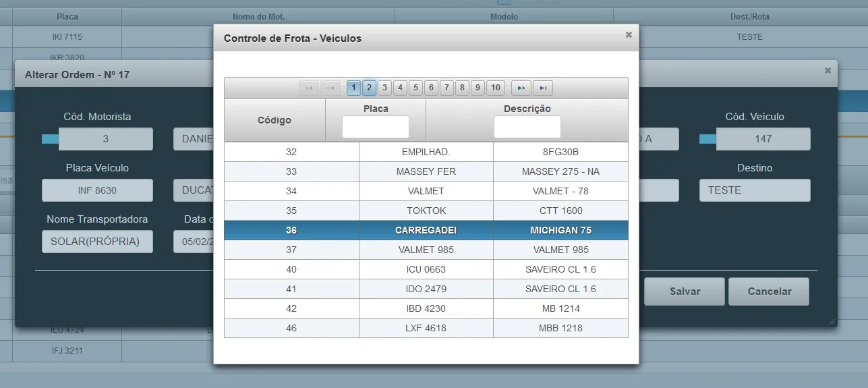Select vehicle row with code 40
The height and width of the screenshot is (388, 868).
pos(426,269)
